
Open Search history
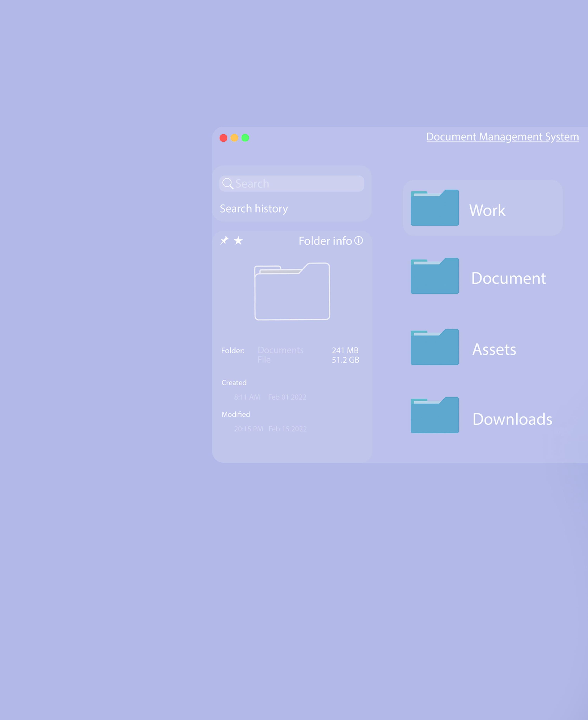(254, 209)
